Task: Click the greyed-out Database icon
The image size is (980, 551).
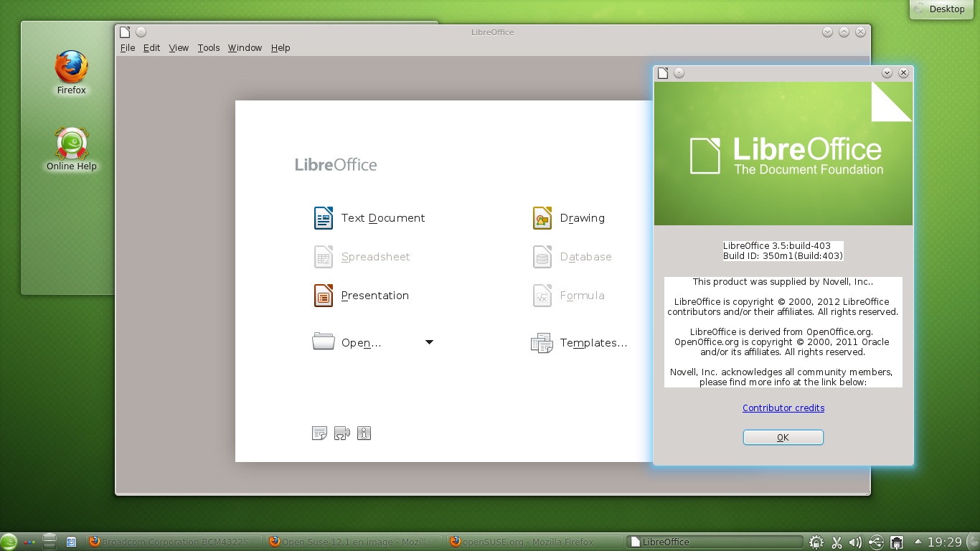Action: pyautogui.click(x=542, y=257)
